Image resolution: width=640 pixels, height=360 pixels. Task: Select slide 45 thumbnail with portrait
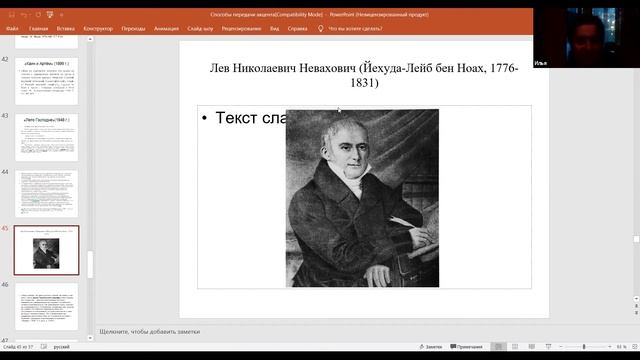point(47,250)
